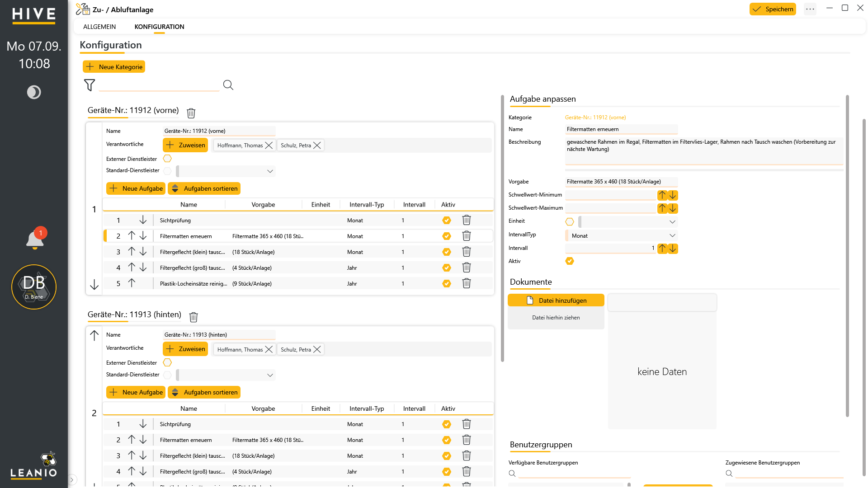Open the three-dots more options menu
This screenshot has width=868, height=488.
point(810,9)
